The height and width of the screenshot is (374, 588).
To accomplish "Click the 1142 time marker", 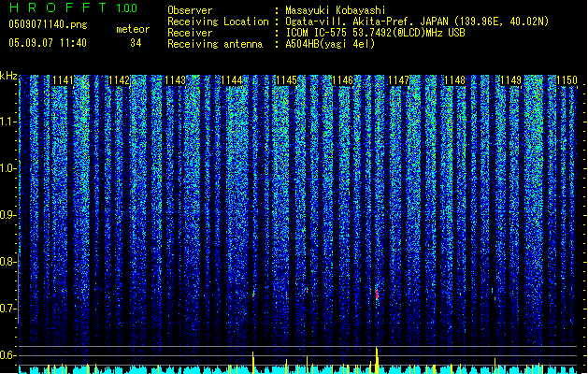I will pyautogui.click(x=119, y=80).
